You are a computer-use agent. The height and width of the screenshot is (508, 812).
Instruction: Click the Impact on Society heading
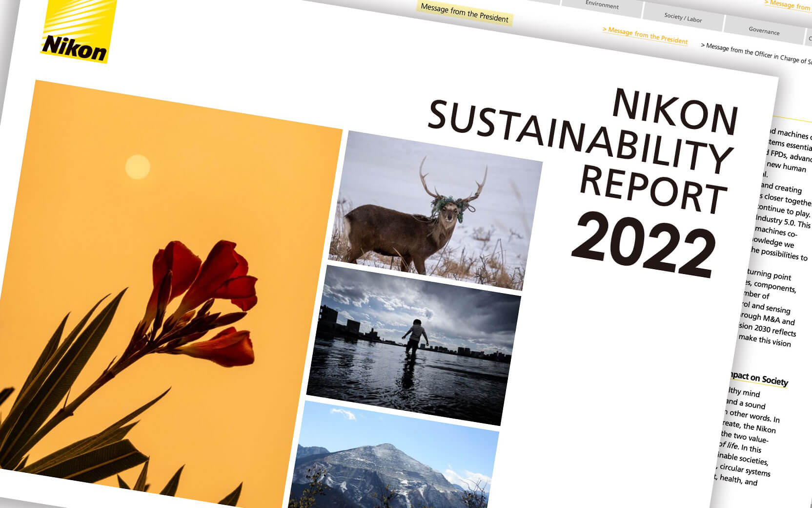758,378
